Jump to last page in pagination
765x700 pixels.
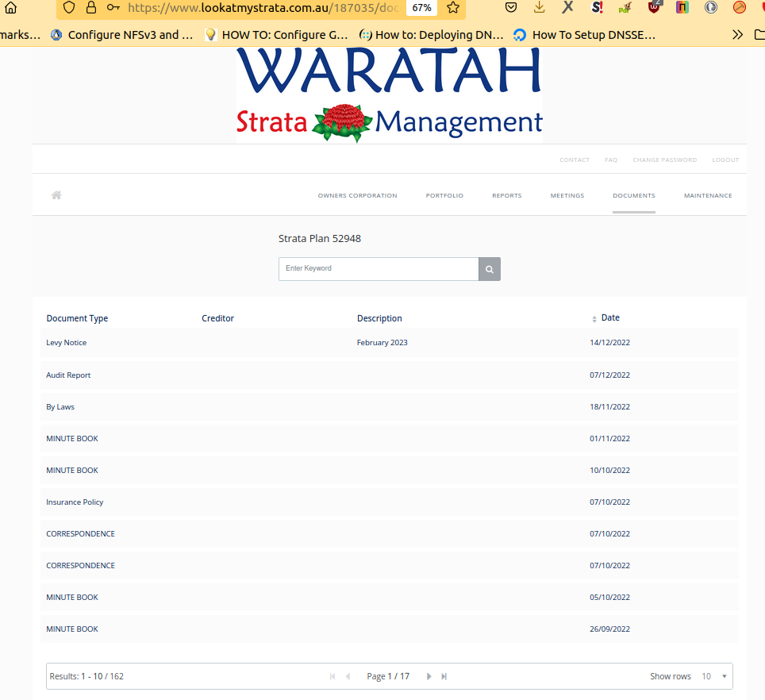(444, 676)
